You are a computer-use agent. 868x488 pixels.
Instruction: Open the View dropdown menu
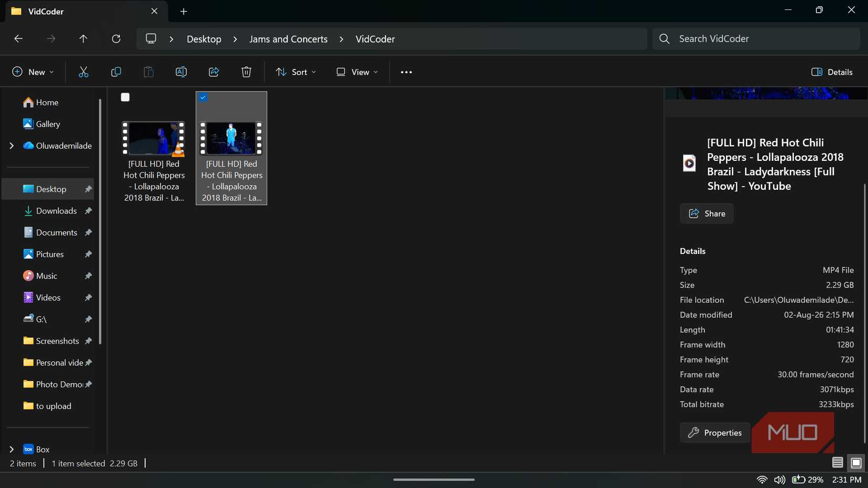(x=357, y=72)
